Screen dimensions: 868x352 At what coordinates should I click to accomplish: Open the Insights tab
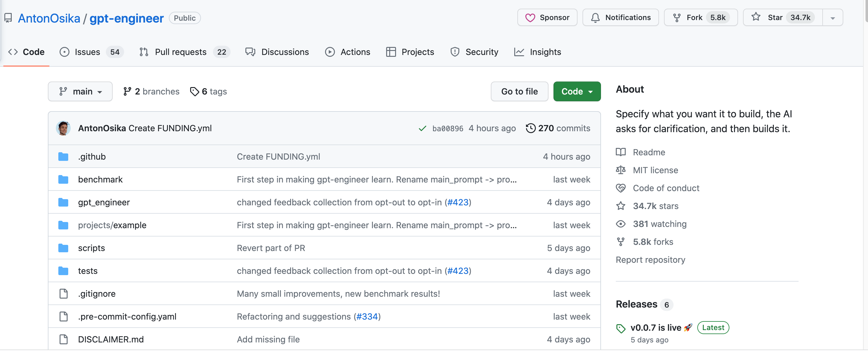[x=545, y=52]
